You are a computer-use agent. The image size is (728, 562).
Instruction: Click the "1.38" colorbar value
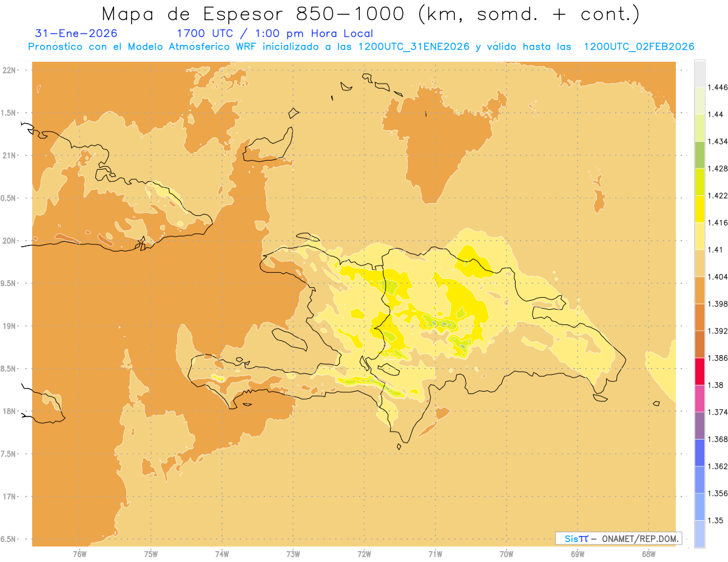tap(716, 385)
